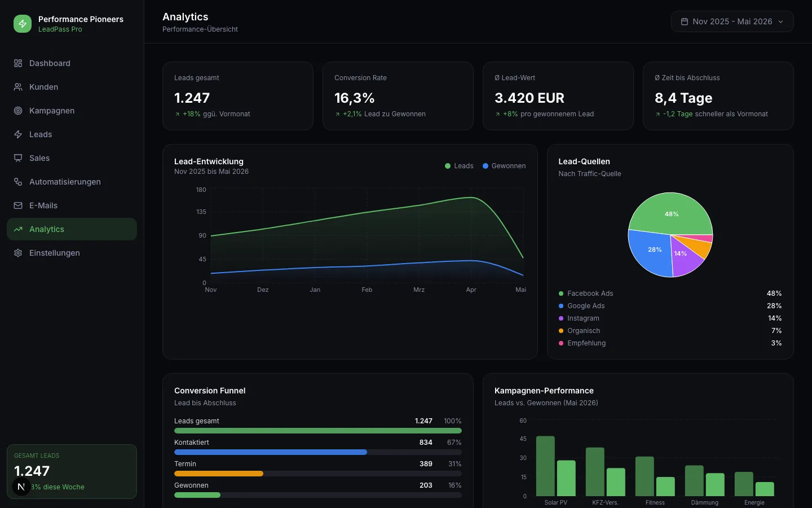Viewport: 812px width, 508px height.
Task: Click the up-arrow icon beside +18%
Action: (177, 114)
